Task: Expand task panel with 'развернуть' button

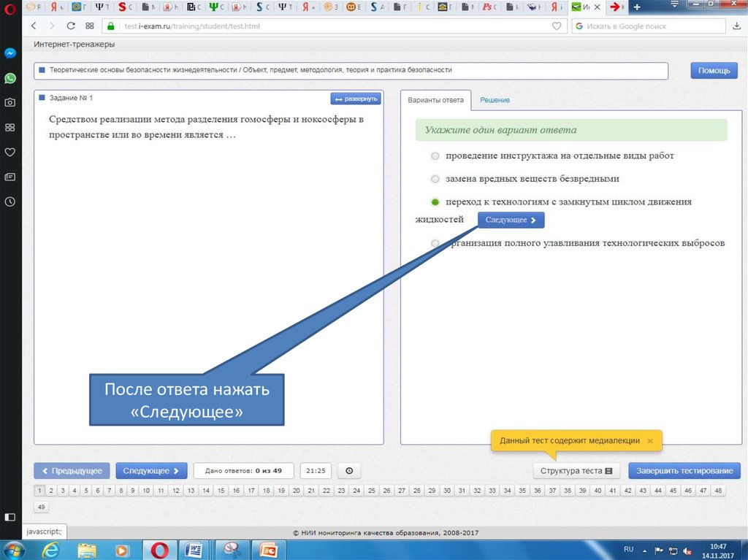Action: tap(356, 99)
